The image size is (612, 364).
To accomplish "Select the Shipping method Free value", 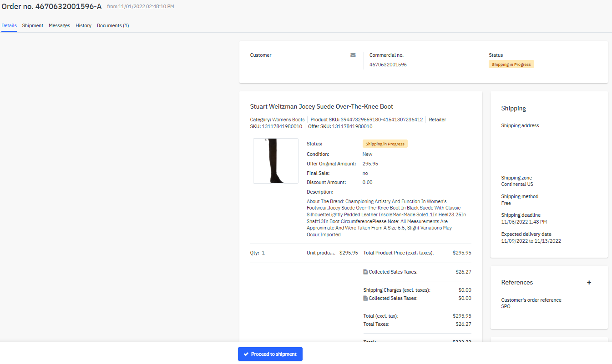I will point(506,203).
